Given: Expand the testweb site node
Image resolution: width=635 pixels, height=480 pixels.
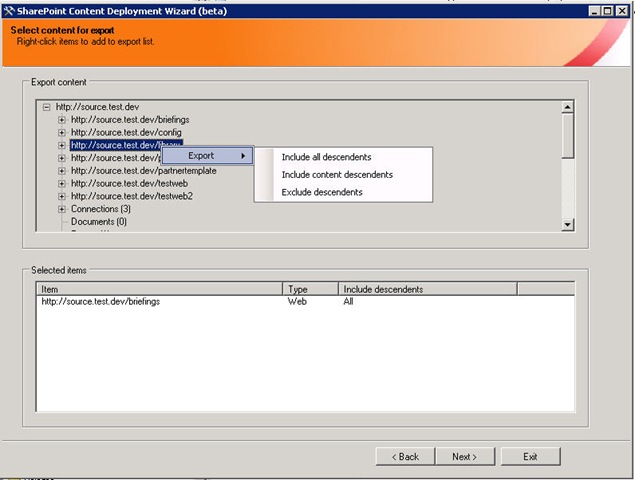Looking at the screenshot, I should pyautogui.click(x=62, y=183).
